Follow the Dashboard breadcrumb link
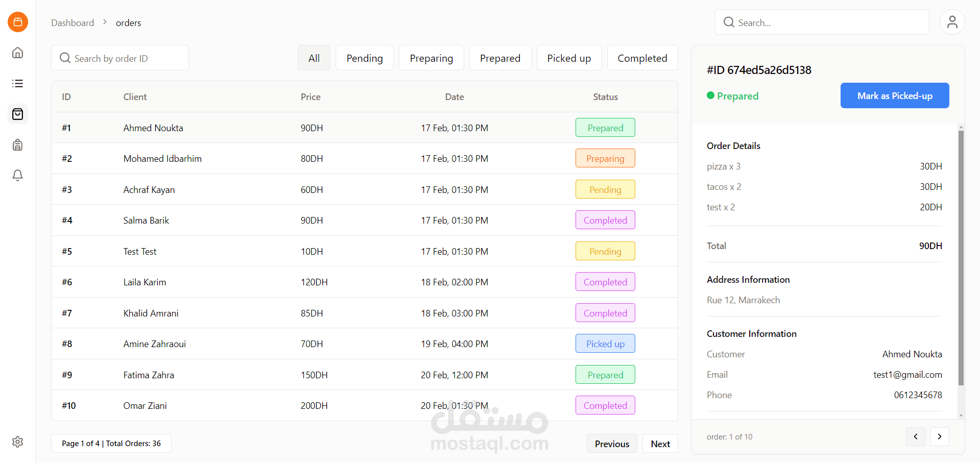This screenshot has width=980, height=463. [73, 22]
